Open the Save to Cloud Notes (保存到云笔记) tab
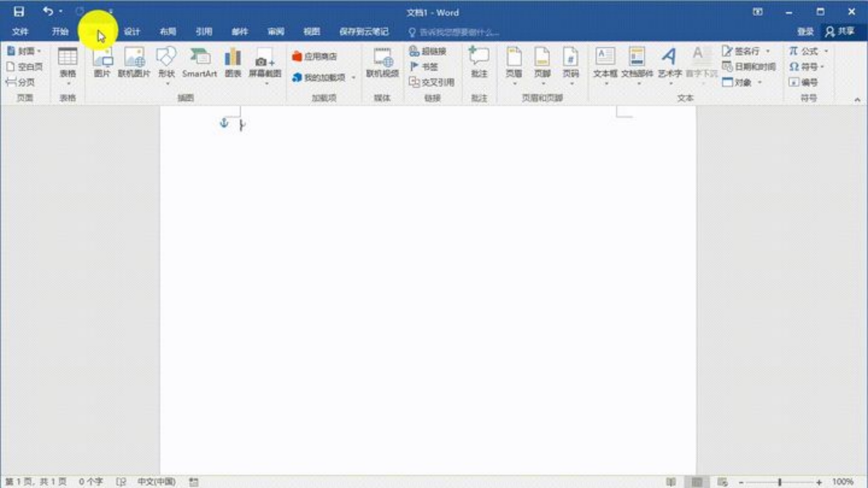Viewport: 868px width, 488px height. [x=364, y=32]
